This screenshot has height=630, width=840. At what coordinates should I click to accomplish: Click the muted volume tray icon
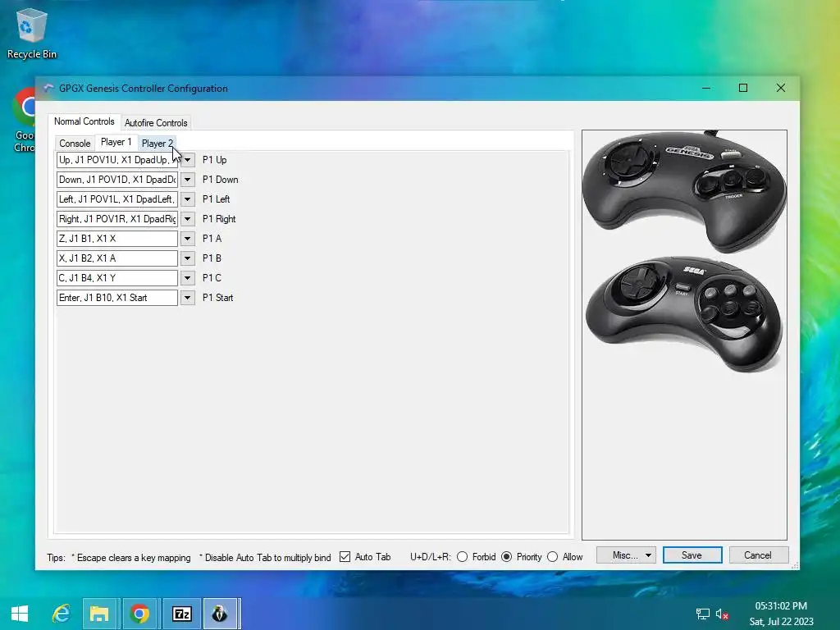tap(722, 614)
